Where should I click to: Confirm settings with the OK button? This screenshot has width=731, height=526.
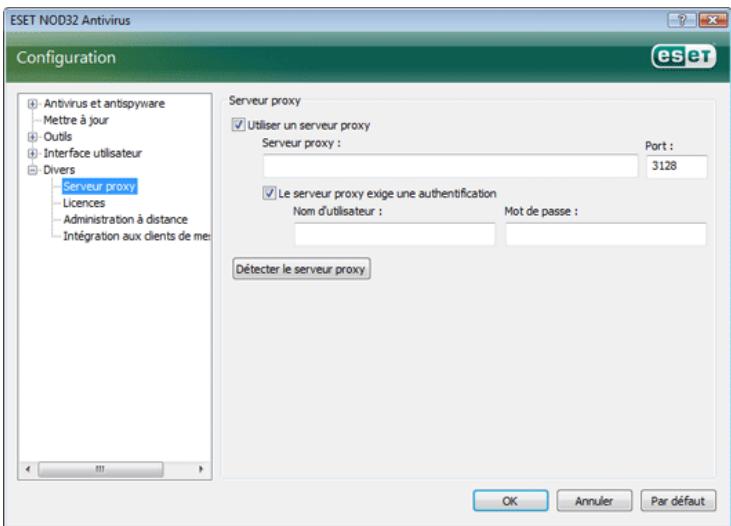pos(510,501)
